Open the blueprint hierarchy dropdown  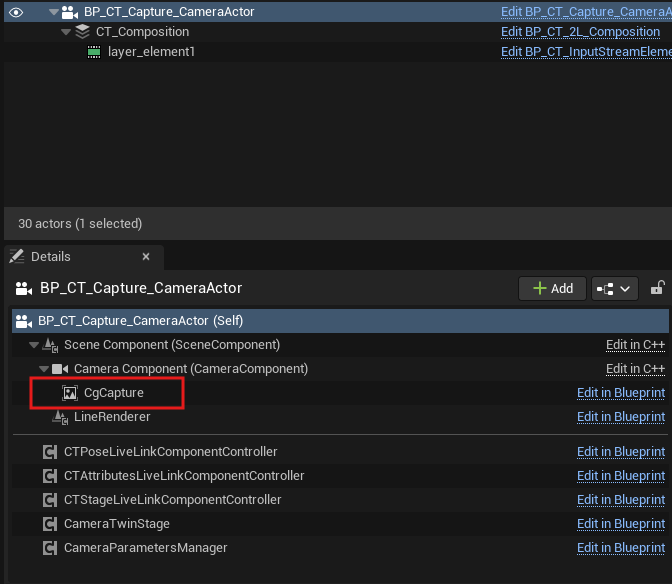click(615, 288)
